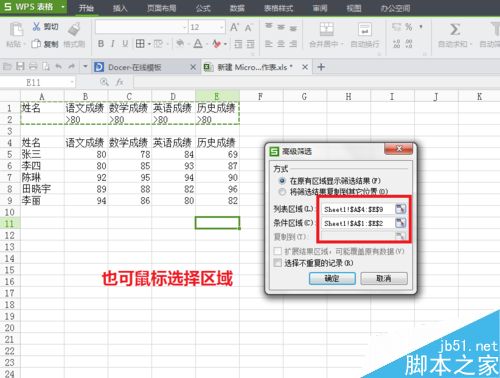Open the 插入 ribbon tab
Viewport: 500px width, 378px height.
[120, 8]
